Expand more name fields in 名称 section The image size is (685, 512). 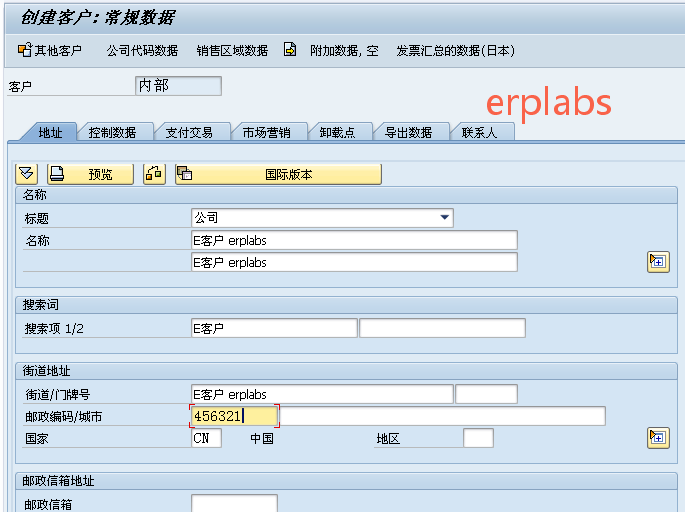tap(658, 262)
